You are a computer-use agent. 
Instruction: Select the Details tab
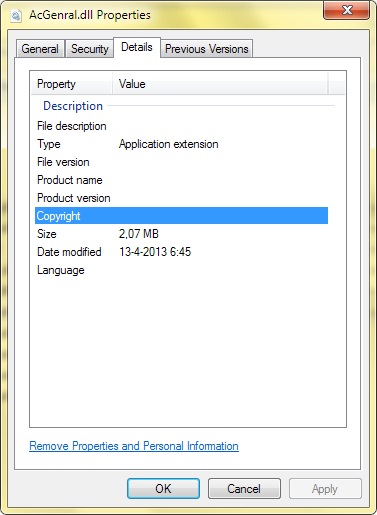pos(137,47)
